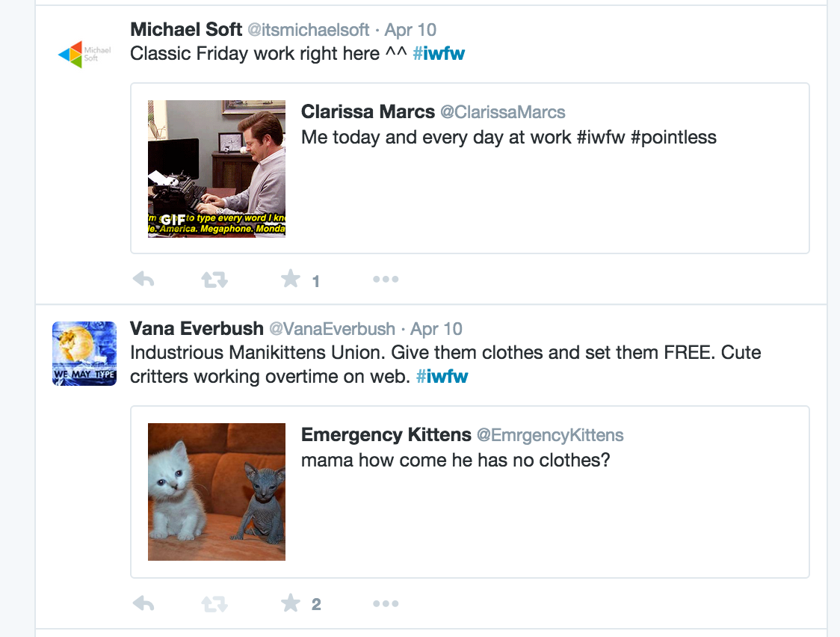The width and height of the screenshot is (840, 637).
Task: Favorite Vana Everbush's tweet with star
Action: [x=290, y=603]
